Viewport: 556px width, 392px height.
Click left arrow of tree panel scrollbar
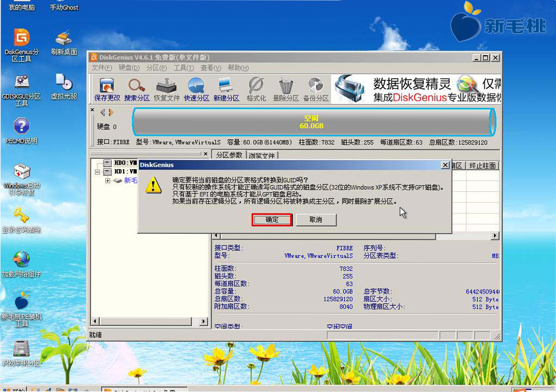pyautogui.click(x=95, y=322)
